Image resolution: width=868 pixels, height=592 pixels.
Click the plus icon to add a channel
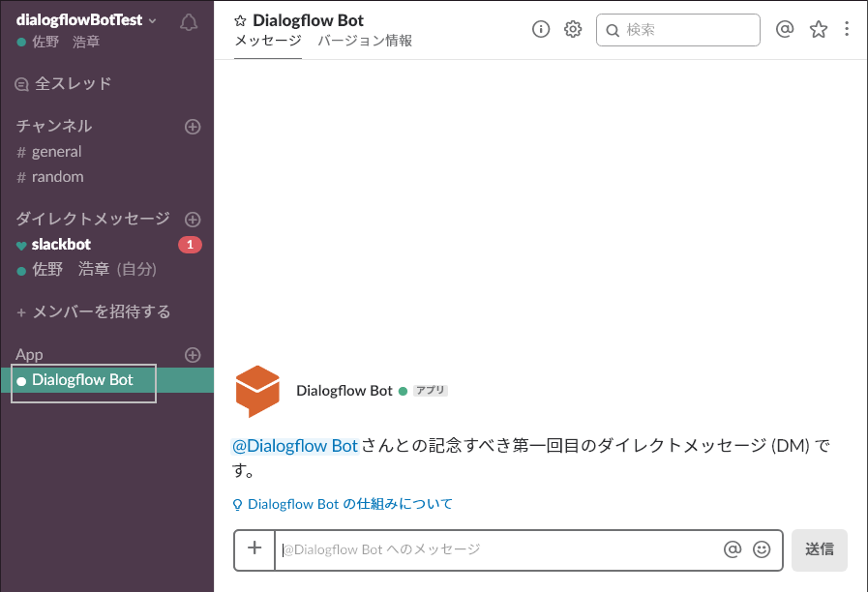[x=192, y=126]
